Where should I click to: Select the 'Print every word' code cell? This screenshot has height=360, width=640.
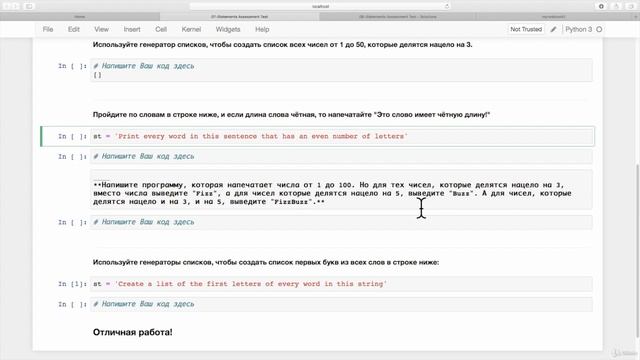point(341,136)
